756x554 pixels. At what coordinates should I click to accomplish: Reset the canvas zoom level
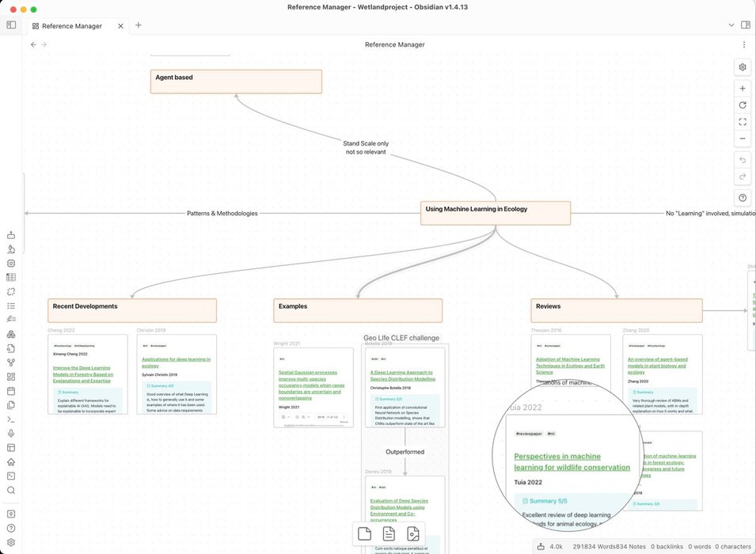[x=742, y=105]
